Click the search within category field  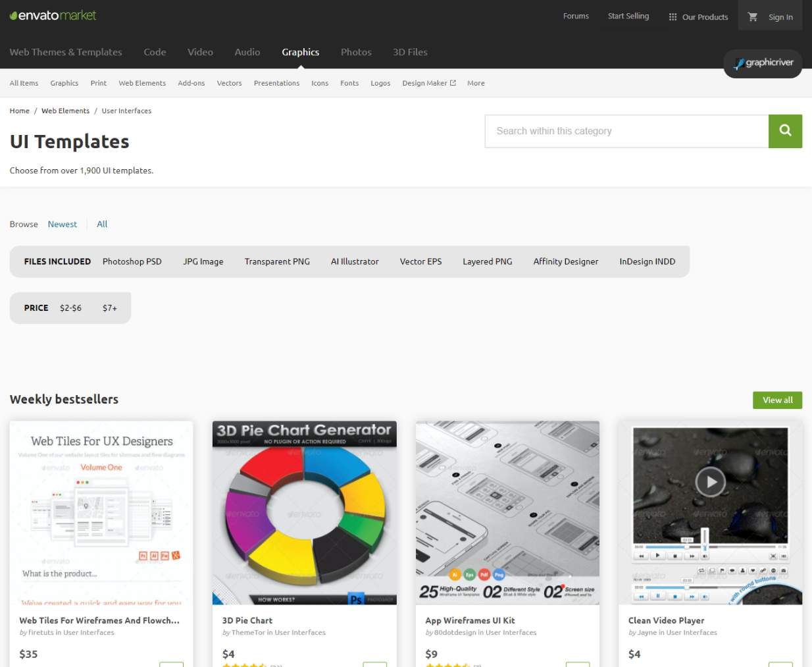(626, 131)
